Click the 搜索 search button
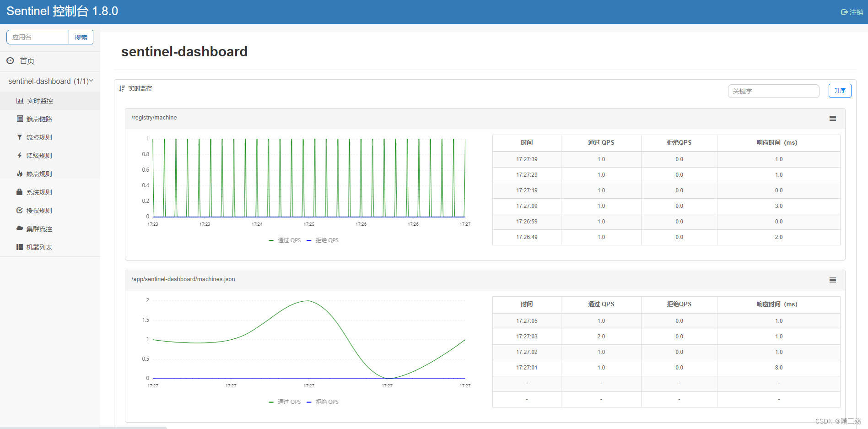The image size is (868, 429). (x=81, y=37)
